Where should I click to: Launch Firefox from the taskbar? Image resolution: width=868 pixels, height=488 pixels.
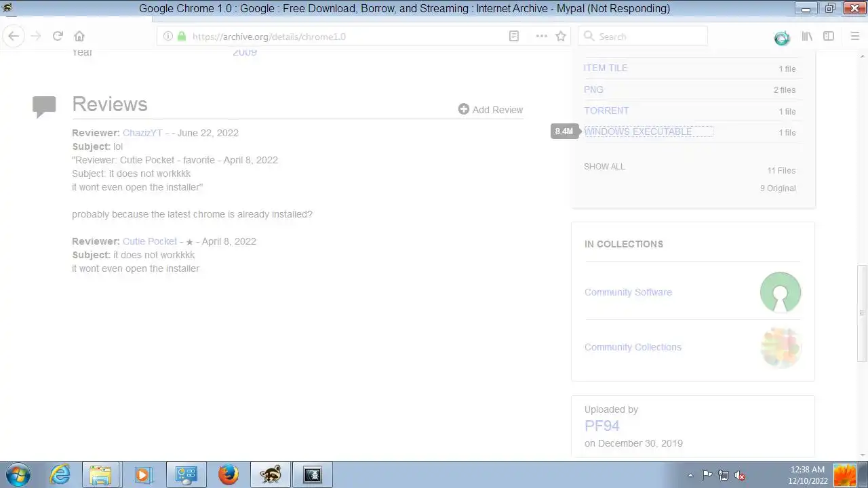(x=228, y=475)
